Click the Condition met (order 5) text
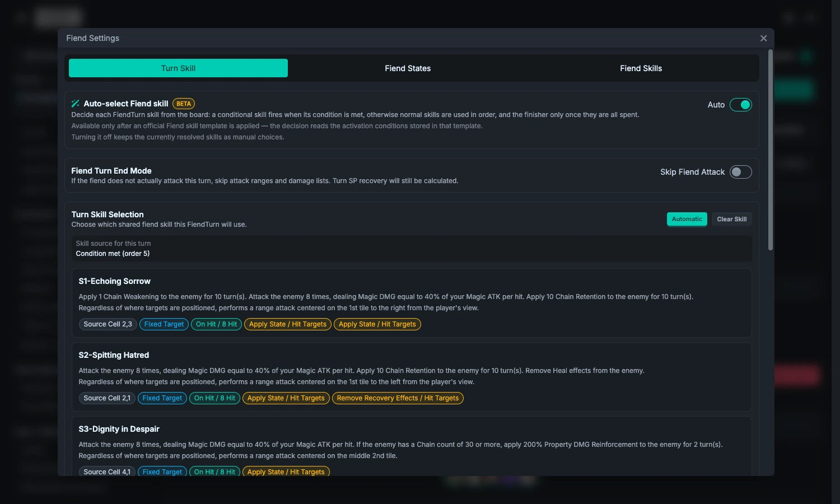Screen dimensions: 840x504 pos(113,254)
